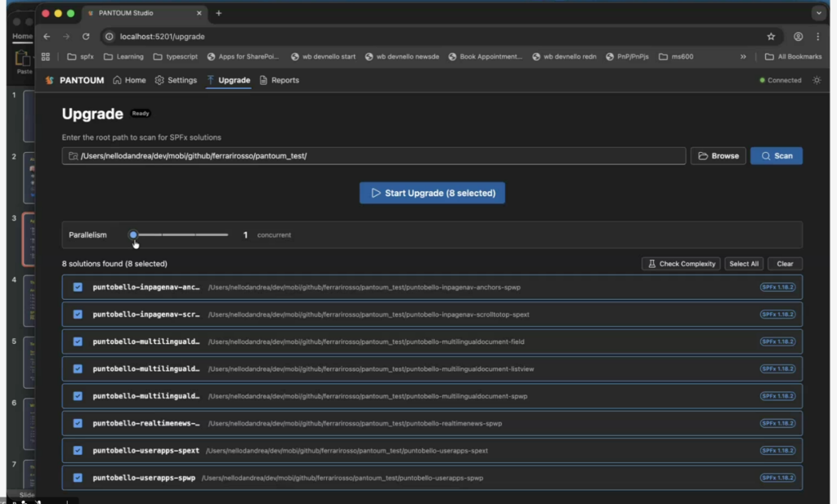This screenshot has width=837, height=504.
Task: Toggle the puntobello-realtimenews checkbox
Action: click(x=78, y=423)
